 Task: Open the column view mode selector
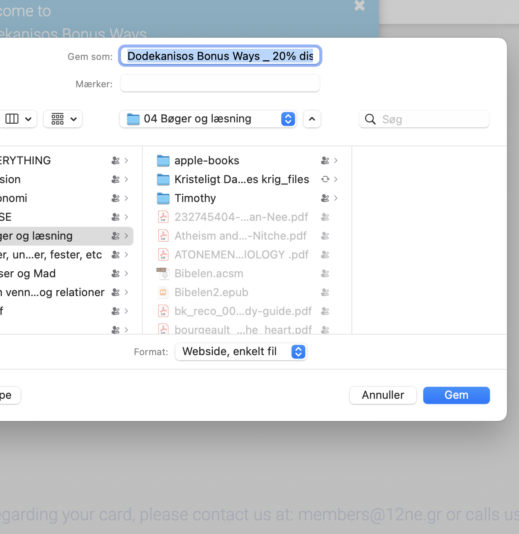(18, 119)
